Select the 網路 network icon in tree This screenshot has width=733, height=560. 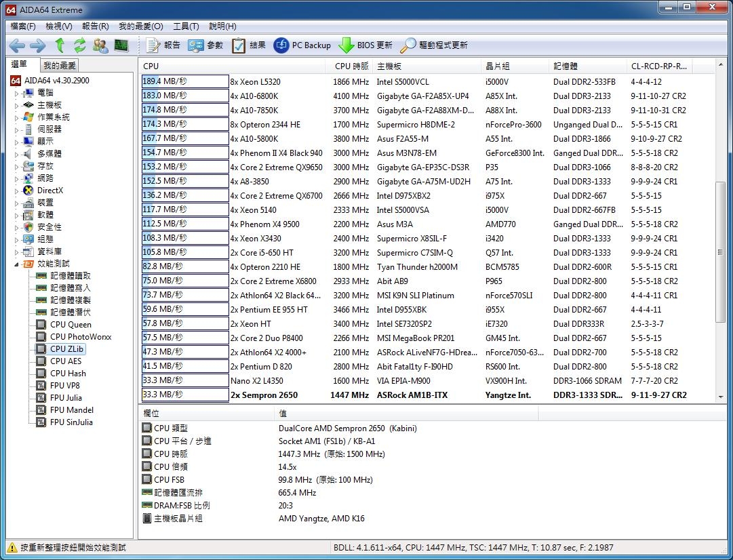(28, 178)
